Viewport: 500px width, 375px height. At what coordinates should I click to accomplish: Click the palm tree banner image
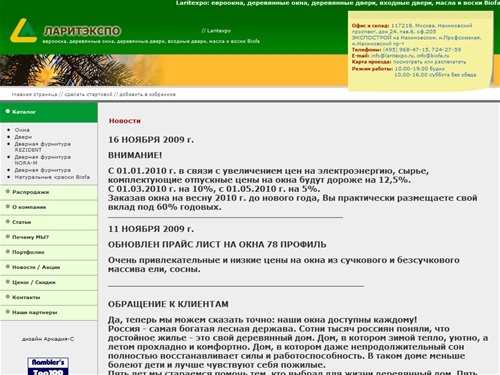point(82,70)
